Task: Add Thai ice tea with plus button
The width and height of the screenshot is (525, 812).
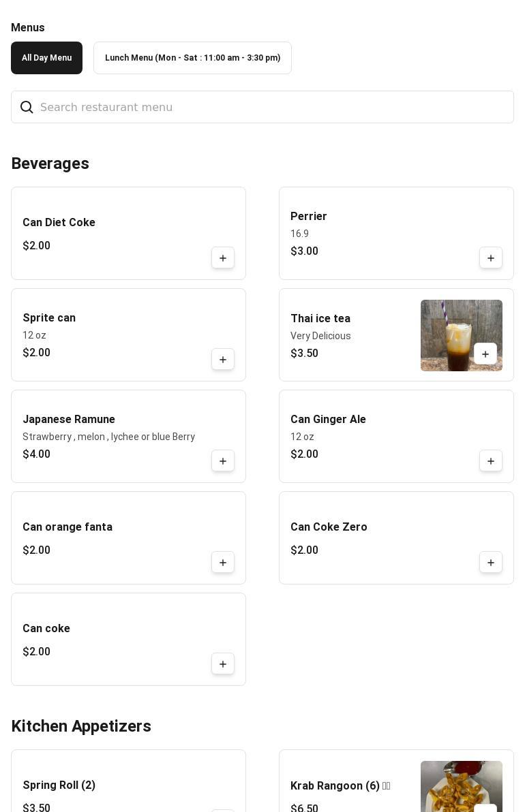Action: point(485,354)
